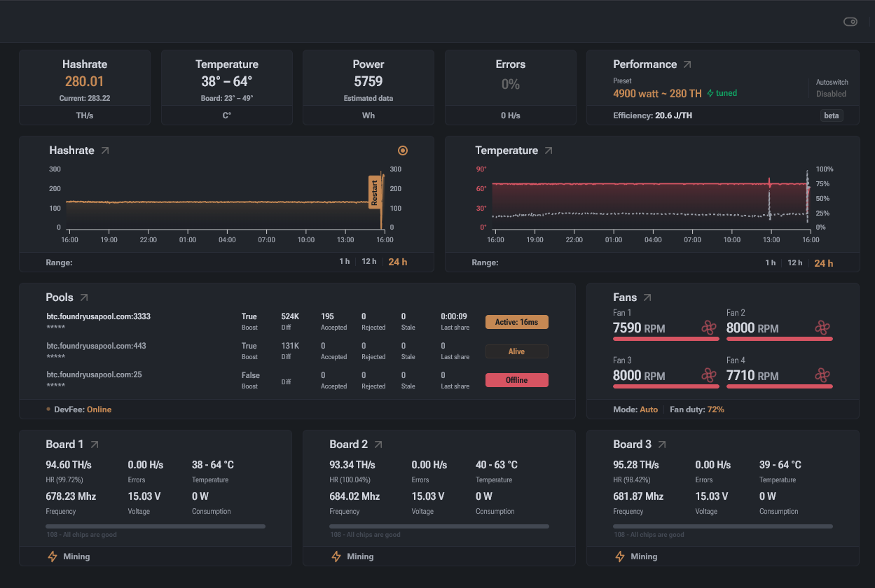
Task: Select 1 h range on Hashrate chart
Action: coord(345,262)
